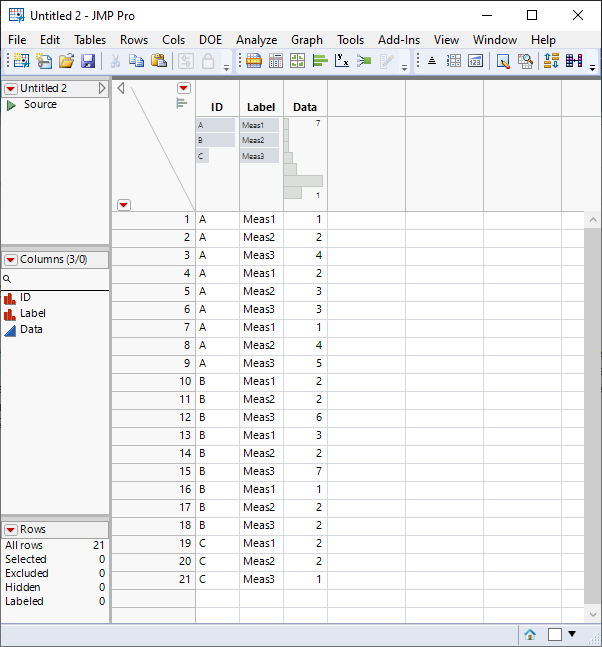Select the ID column header
602x647 pixels.
pyautogui.click(x=217, y=107)
